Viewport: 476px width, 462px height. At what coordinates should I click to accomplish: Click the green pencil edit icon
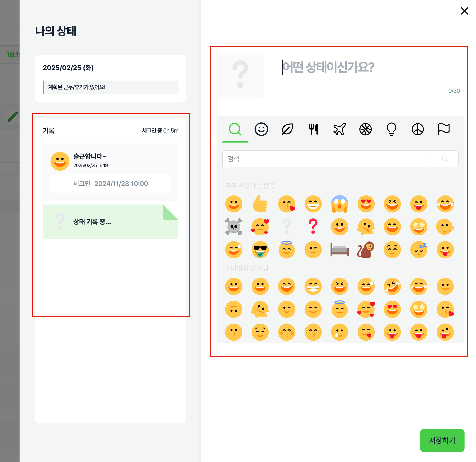[x=13, y=117]
